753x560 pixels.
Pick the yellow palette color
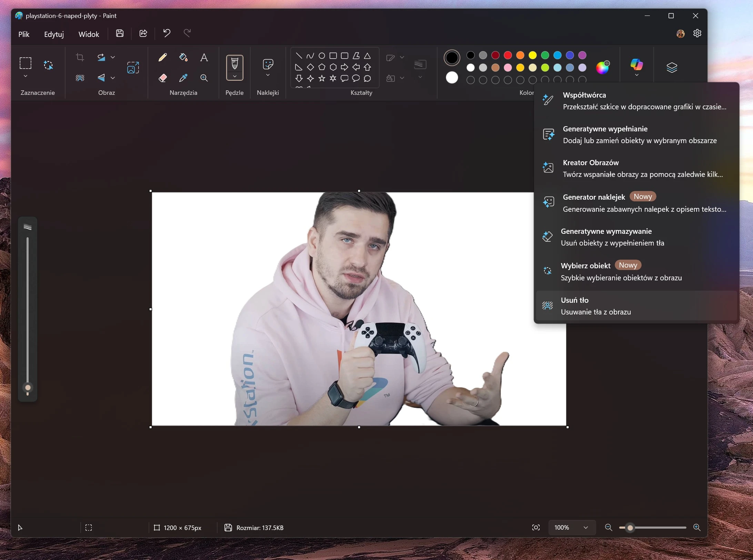[532, 55]
